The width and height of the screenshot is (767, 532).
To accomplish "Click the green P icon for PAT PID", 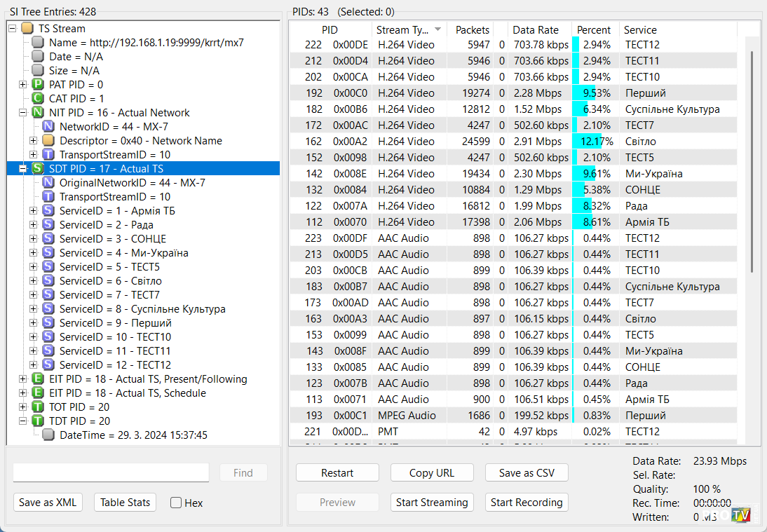I will [38, 85].
